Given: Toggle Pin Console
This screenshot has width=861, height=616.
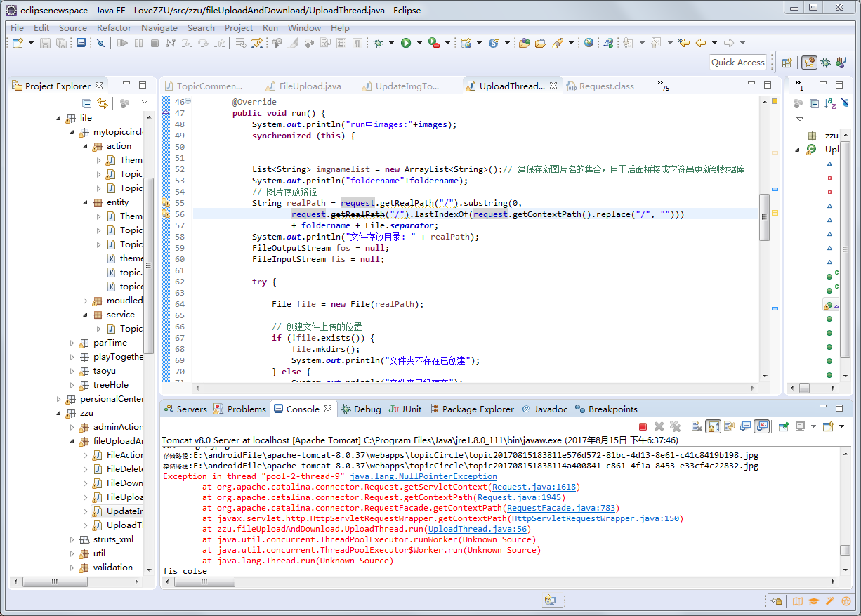Looking at the screenshot, I should pyautogui.click(x=784, y=426).
